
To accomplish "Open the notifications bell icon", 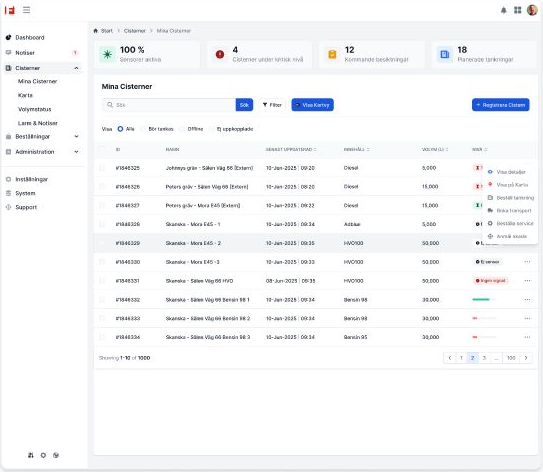I will point(504,10).
